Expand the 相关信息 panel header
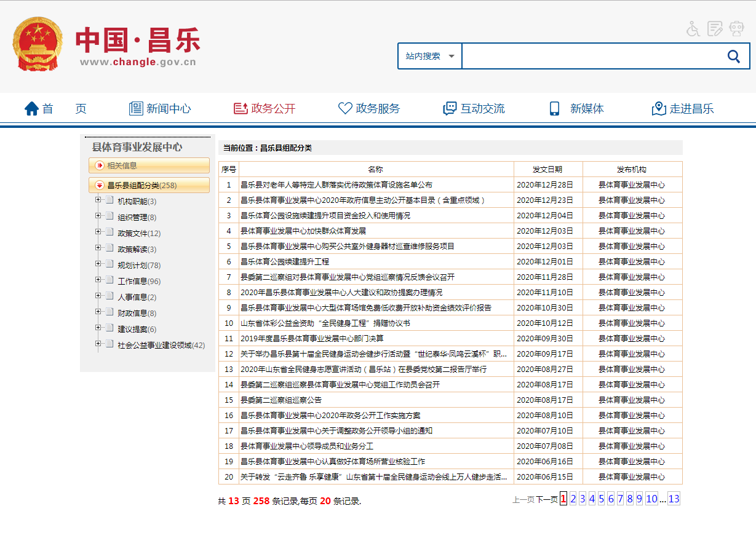This screenshot has height=538, width=756. pyautogui.click(x=100, y=165)
